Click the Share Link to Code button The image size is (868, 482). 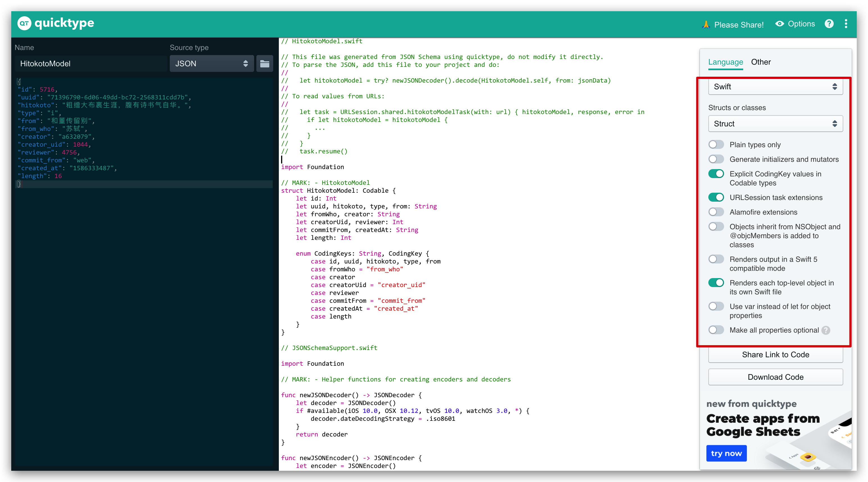[776, 354]
